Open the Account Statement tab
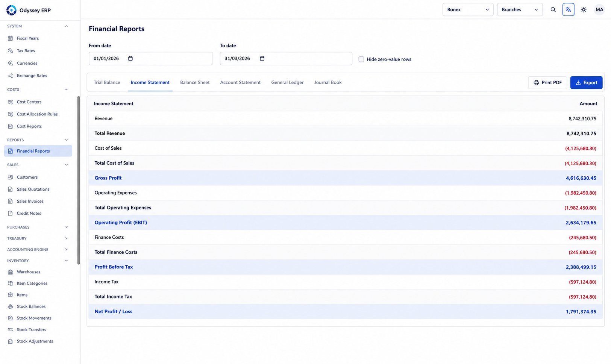This screenshot has height=364, width=611. [x=240, y=83]
